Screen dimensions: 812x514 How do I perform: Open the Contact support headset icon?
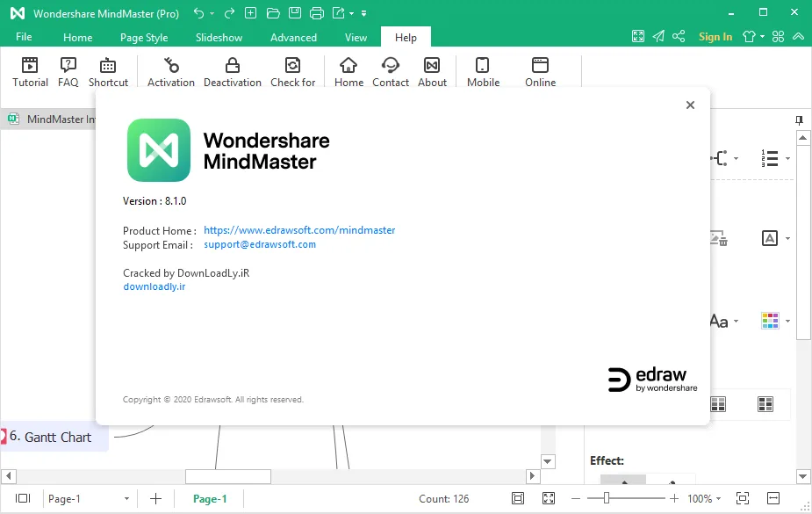[390, 65]
